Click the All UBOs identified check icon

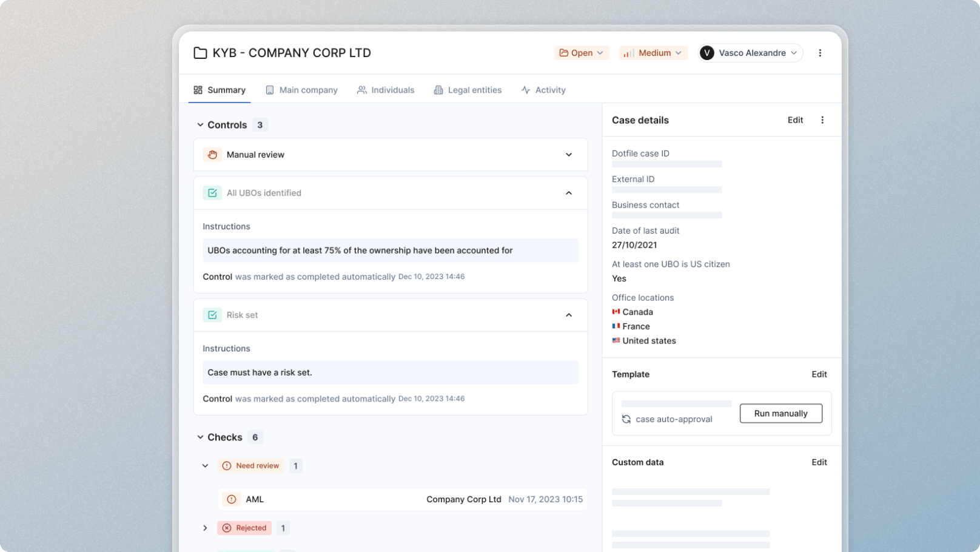click(212, 193)
